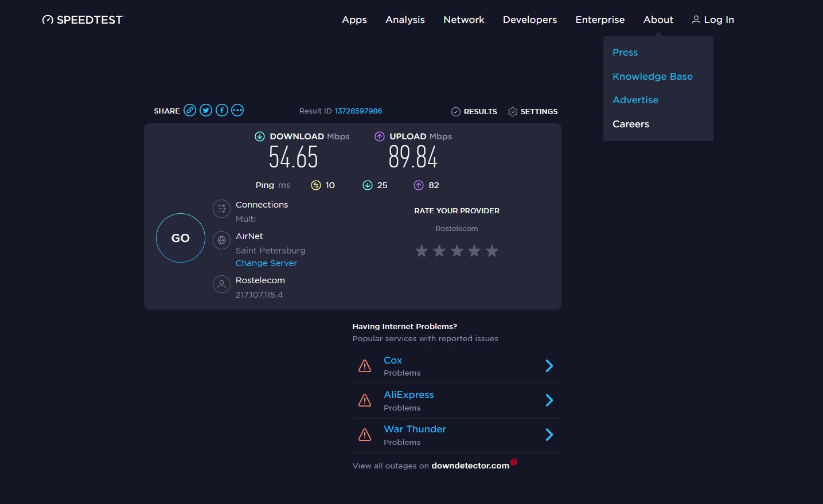
Task: Open the Network menu
Action: click(x=464, y=19)
